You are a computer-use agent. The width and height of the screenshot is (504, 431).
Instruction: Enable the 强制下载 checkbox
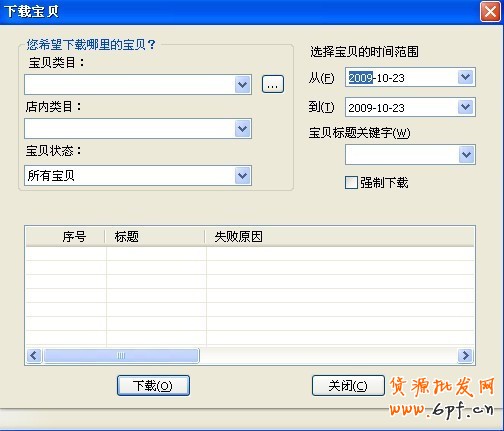(x=351, y=183)
